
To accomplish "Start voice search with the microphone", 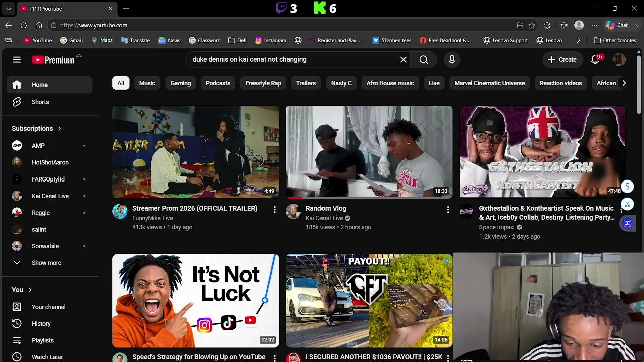I will [452, 60].
